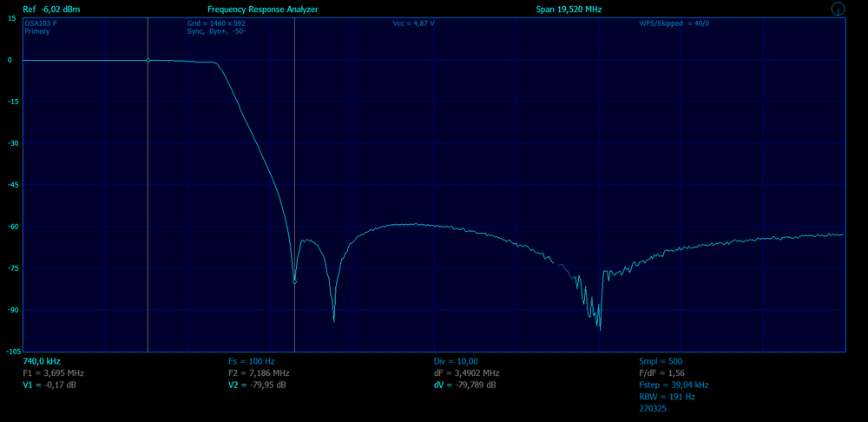Click the 'WPS/Skipped = 40/0' readout
This screenshot has height=422, width=868.
coord(674,23)
